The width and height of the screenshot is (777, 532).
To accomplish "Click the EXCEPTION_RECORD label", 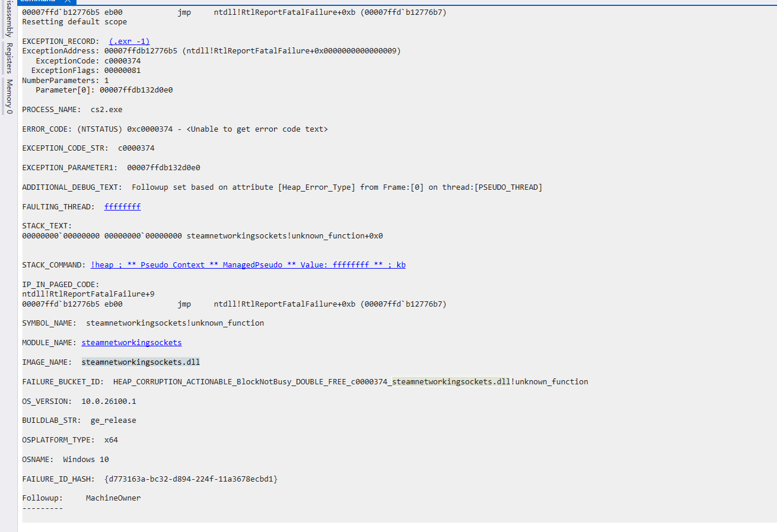I will [x=60, y=42].
